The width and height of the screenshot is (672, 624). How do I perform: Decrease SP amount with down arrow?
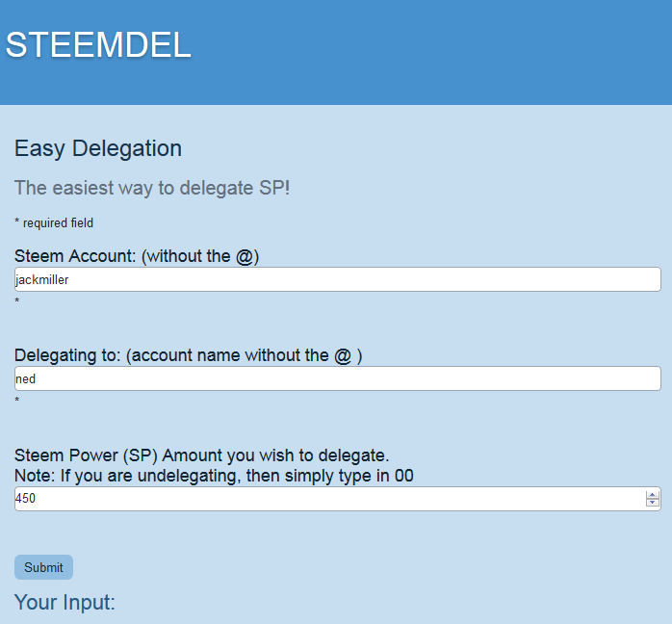653,503
